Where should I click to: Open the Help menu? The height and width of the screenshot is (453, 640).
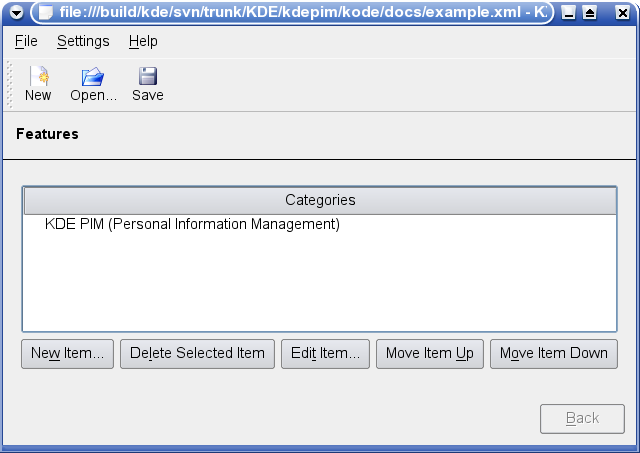point(143,41)
